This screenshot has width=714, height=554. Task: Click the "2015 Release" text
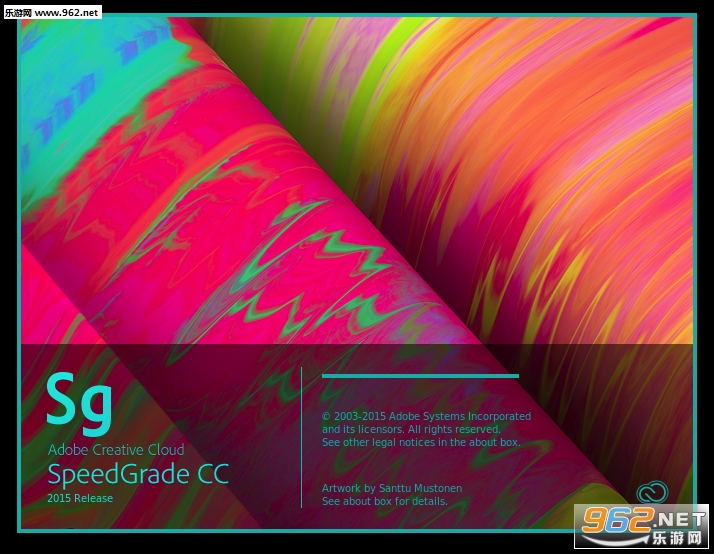coord(80,498)
